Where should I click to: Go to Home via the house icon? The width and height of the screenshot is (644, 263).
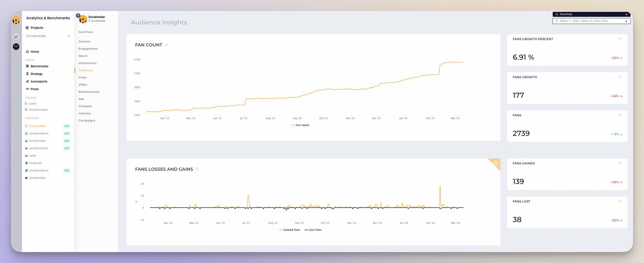27,52
